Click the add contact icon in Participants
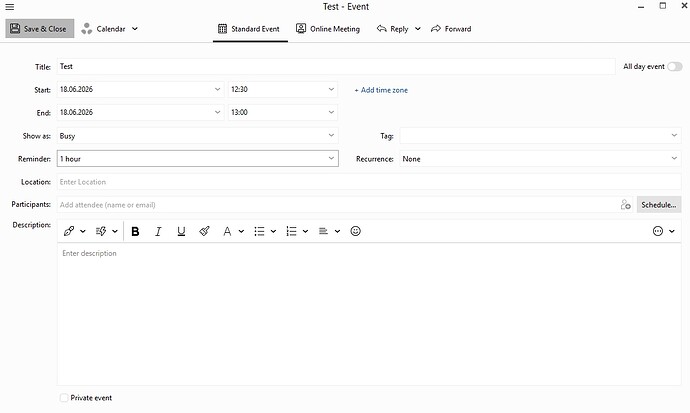Screen dimensions: 690x413 click(625, 205)
